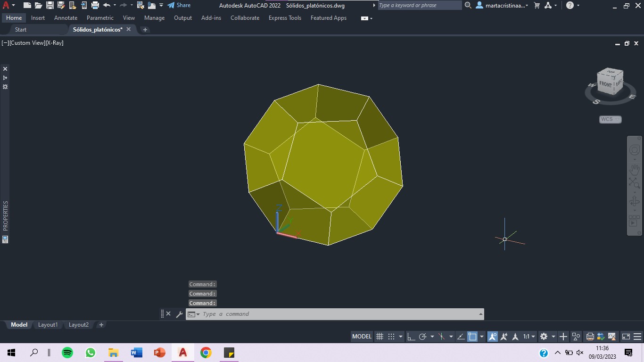644x362 pixels.
Task: Open the Custom View viewport menu
Action: coord(27,43)
